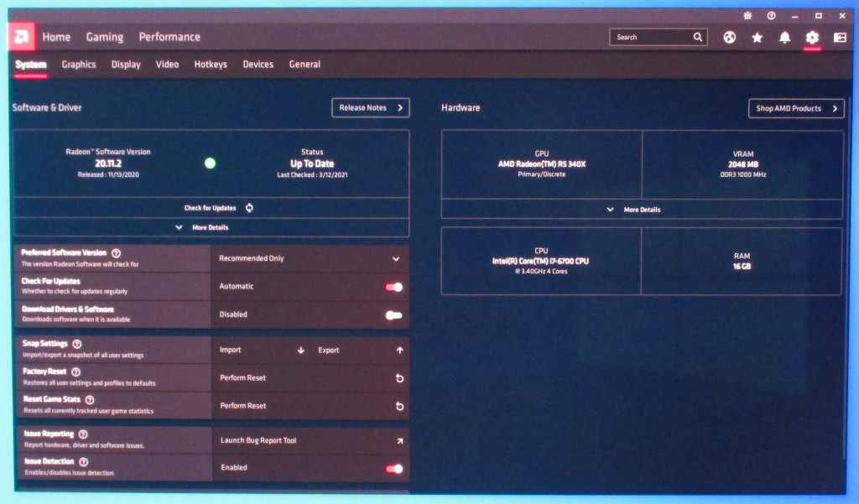Toggle the sidebar panel icon

[840, 37]
